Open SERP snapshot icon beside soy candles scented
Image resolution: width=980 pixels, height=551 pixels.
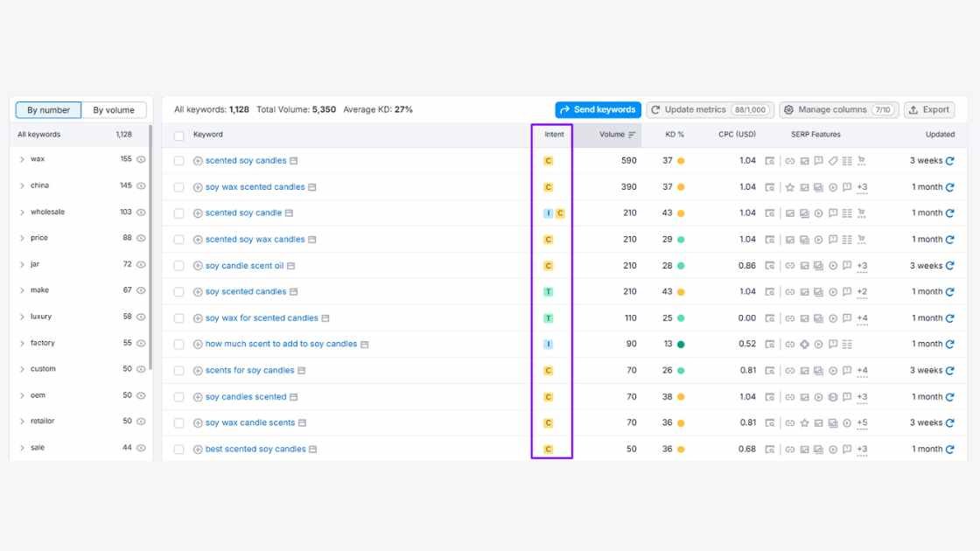click(294, 397)
